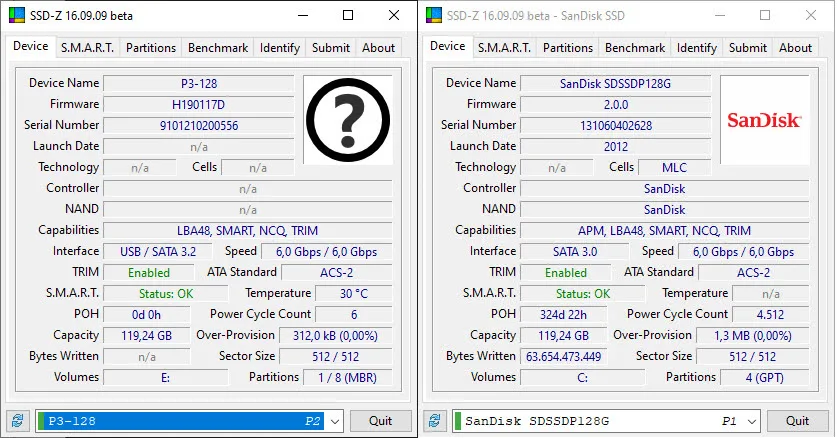Select Device tab in SanDisk window
The width and height of the screenshot is (837, 438).
447,46
